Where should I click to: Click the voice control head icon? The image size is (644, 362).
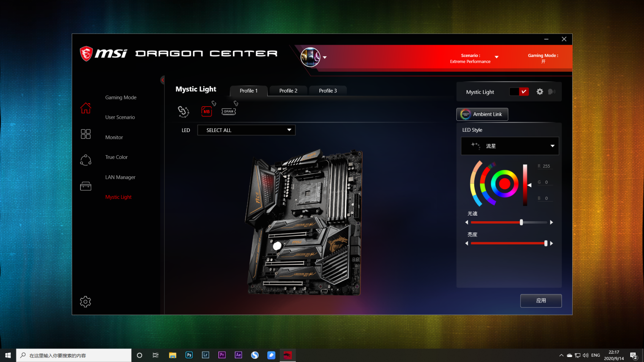pyautogui.click(x=551, y=91)
